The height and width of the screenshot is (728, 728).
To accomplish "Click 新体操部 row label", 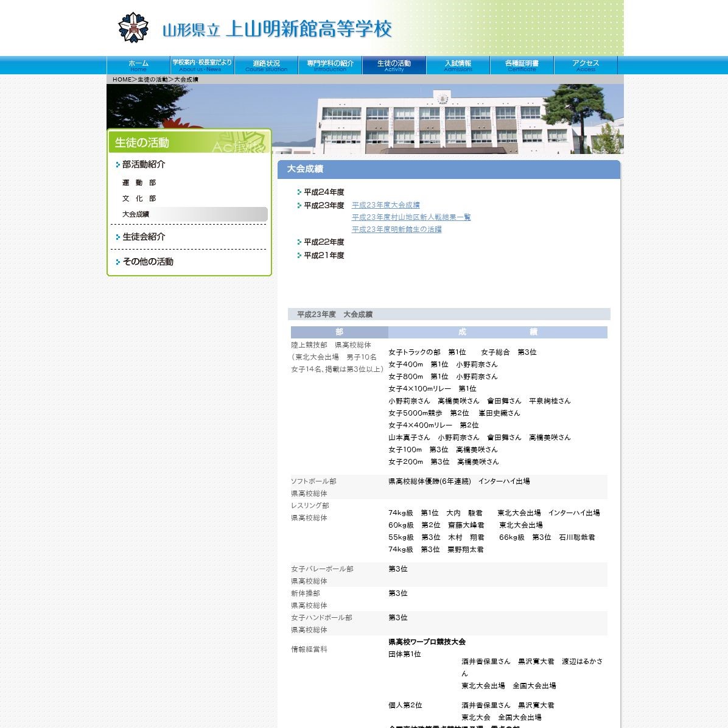I will coord(306,593).
